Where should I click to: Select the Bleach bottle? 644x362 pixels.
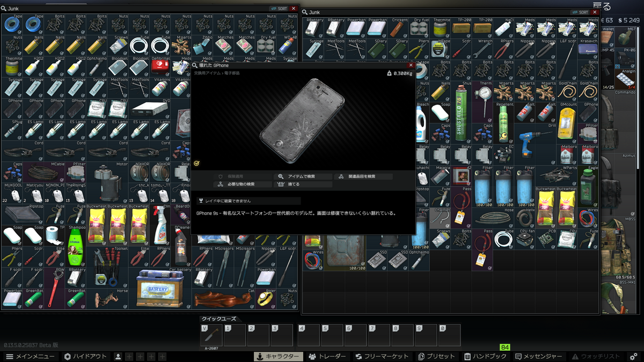click(x=421, y=122)
